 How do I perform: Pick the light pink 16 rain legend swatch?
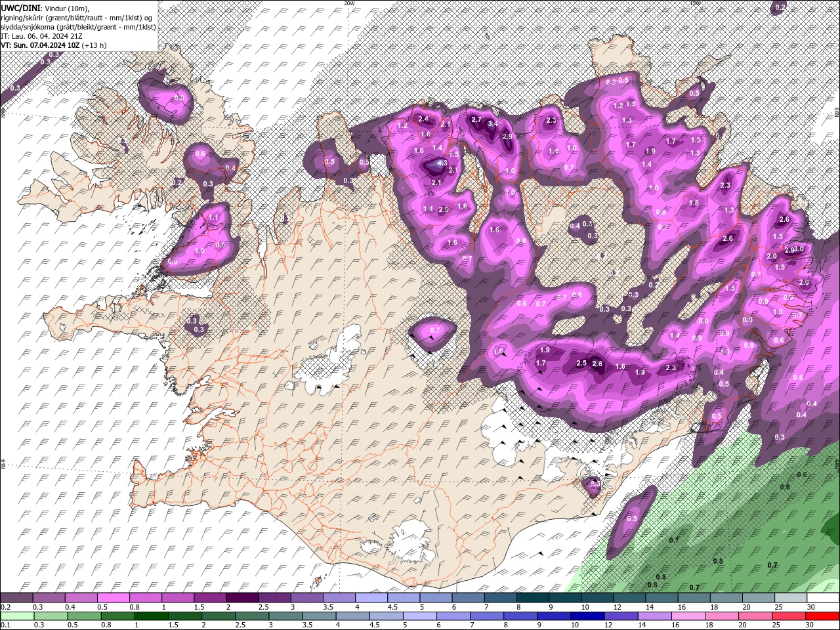[688, 616]
